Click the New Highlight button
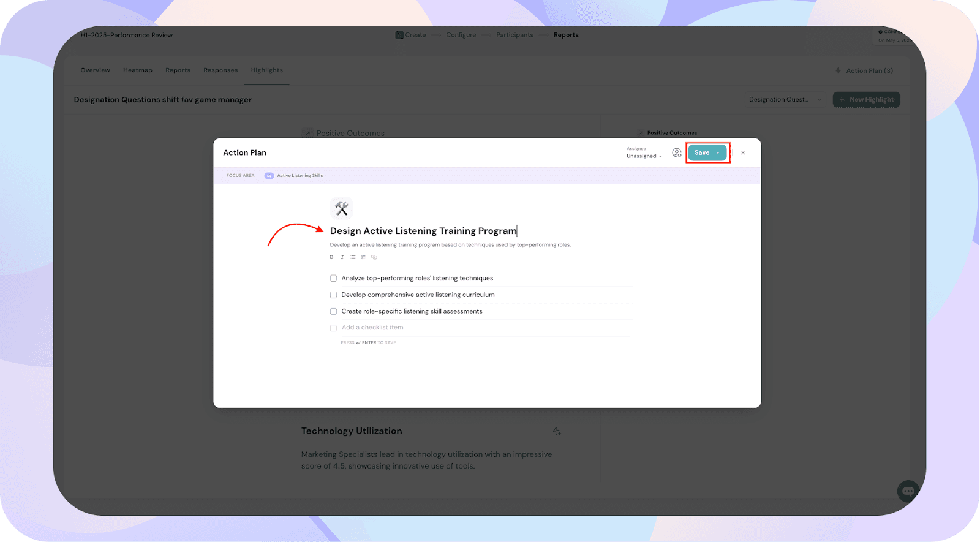This screenshot has height=542, width=980. 866,100
